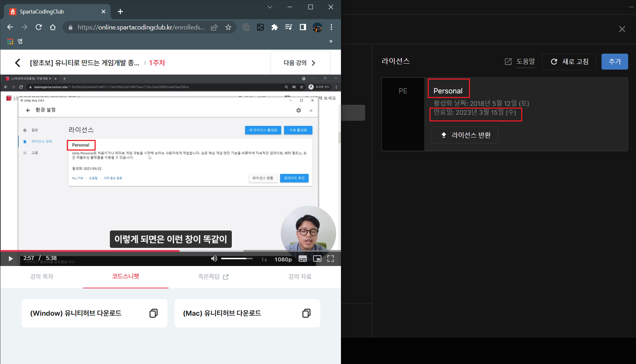636x364 pixels.
Task: Click the address bar URL field
Action: (x=141, y=27)
